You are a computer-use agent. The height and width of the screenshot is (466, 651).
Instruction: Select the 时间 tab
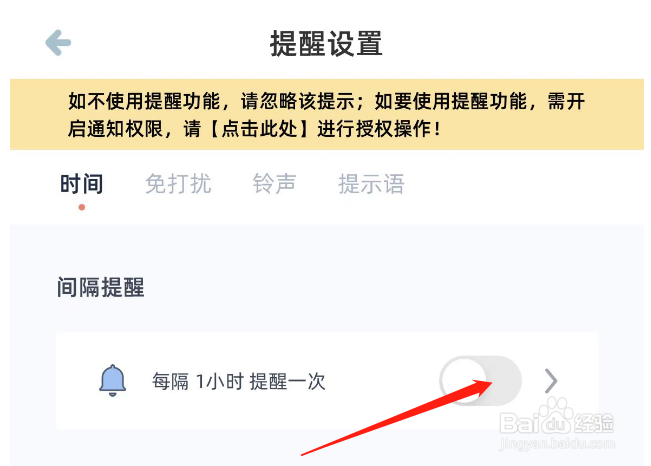(x=82, y=184)
